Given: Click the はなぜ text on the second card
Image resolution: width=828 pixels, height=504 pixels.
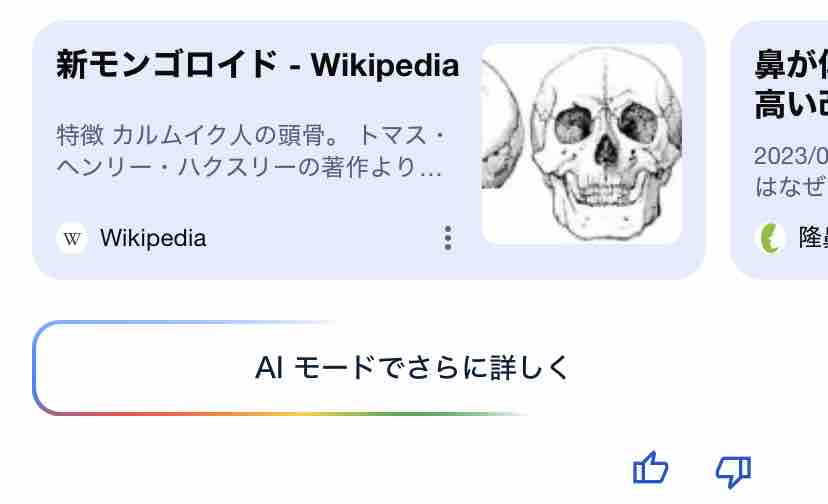Looking at the screenshot, I should 791,186.
